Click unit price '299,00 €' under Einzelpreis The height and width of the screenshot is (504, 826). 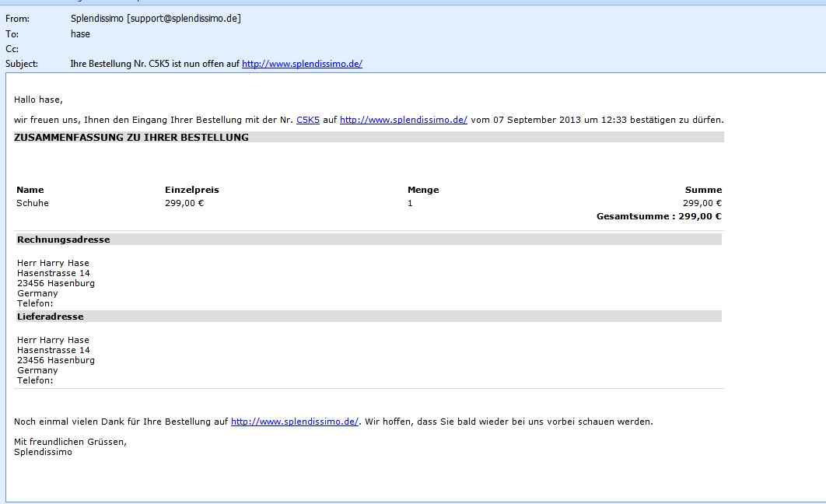click(x=184, y=203)
